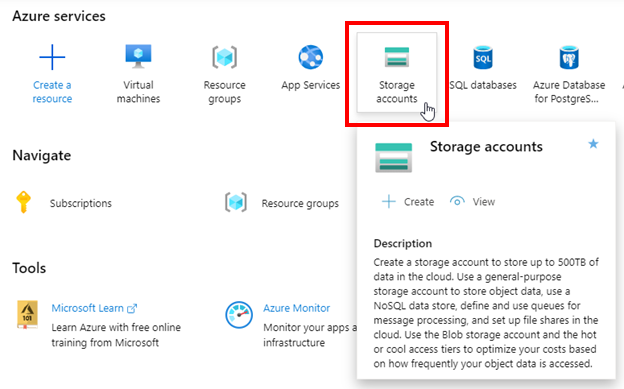This screenshot has width=624, height=389.
Task: Click 'Learn Azure with free online training' text
Action: tap(116, 335)
